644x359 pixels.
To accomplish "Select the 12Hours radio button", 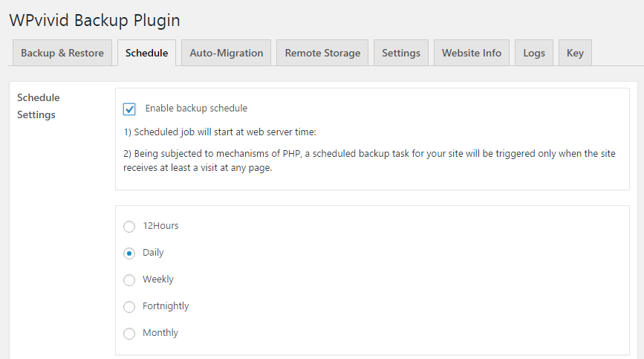I will pyautogui.click(x=129, y=226).
